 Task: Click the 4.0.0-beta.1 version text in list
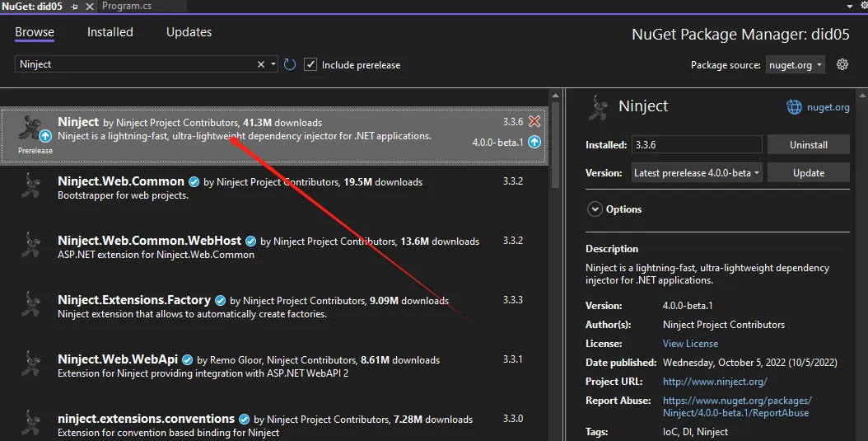497,143
